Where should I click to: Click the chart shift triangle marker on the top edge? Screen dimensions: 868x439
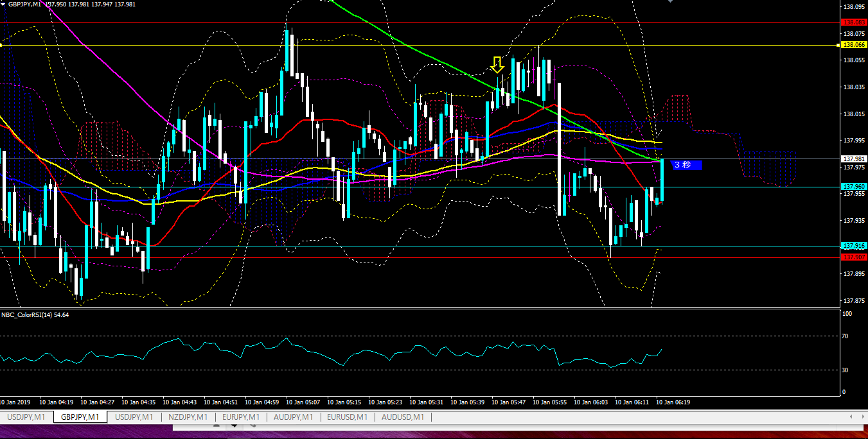(x=671, y=2)
